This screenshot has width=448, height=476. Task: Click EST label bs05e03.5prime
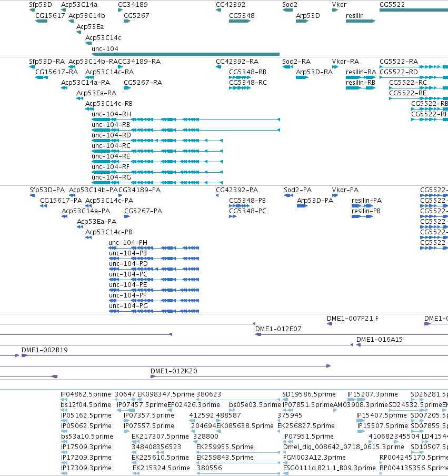tap(255, 405)
